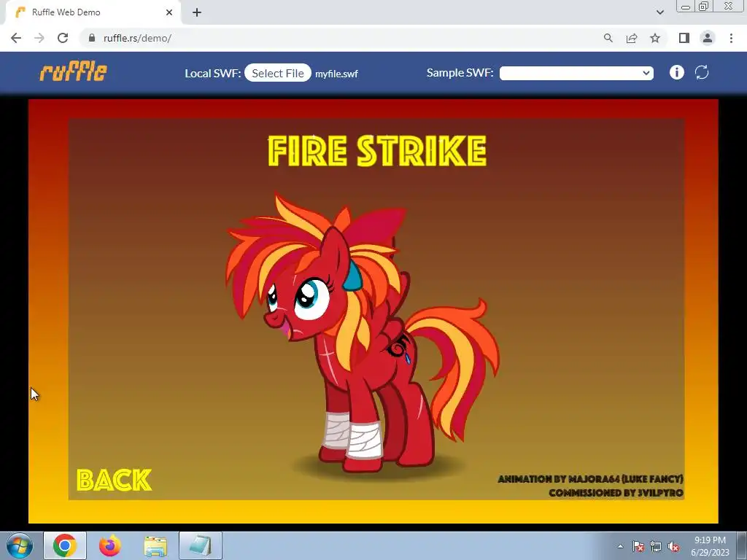Open the tab search chevron
The height and width of the screenshot is (560, 747).
click(659, 12)
